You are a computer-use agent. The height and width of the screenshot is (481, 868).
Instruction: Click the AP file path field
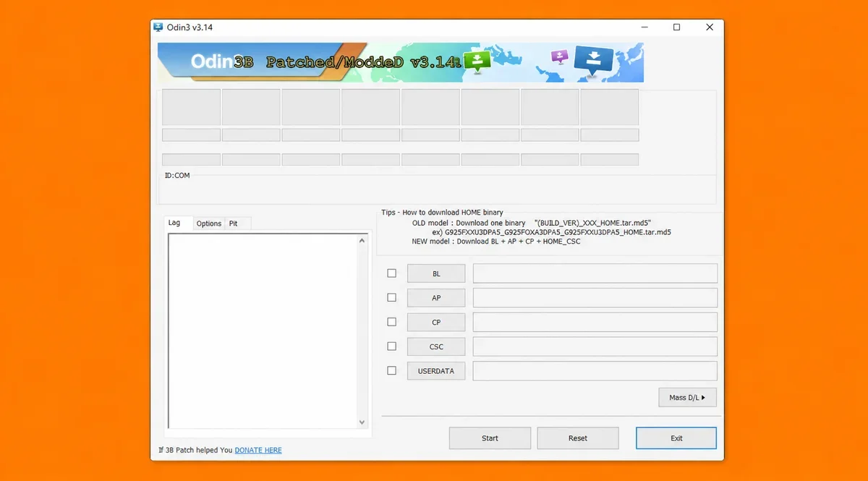coord(595,298)
